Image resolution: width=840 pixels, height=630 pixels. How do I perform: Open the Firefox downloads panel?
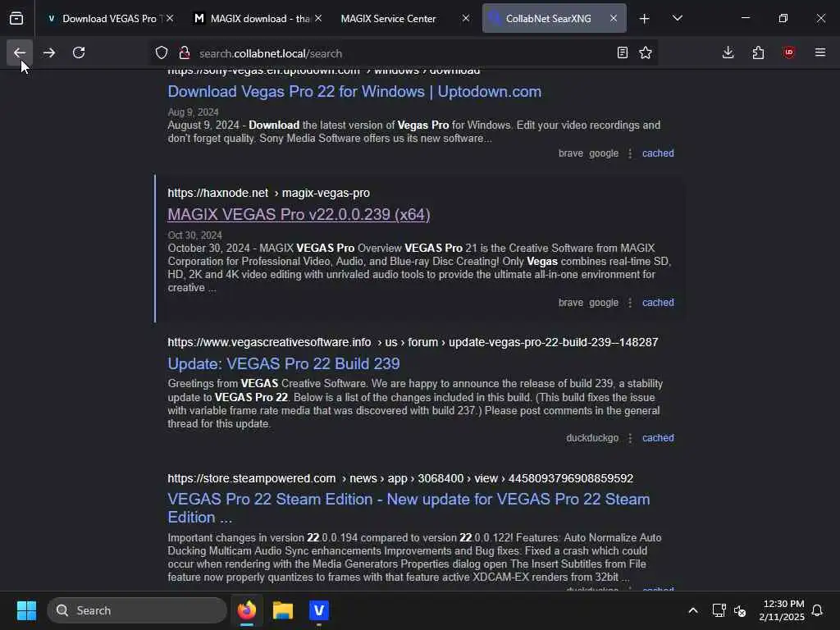[x=728, y=52]
